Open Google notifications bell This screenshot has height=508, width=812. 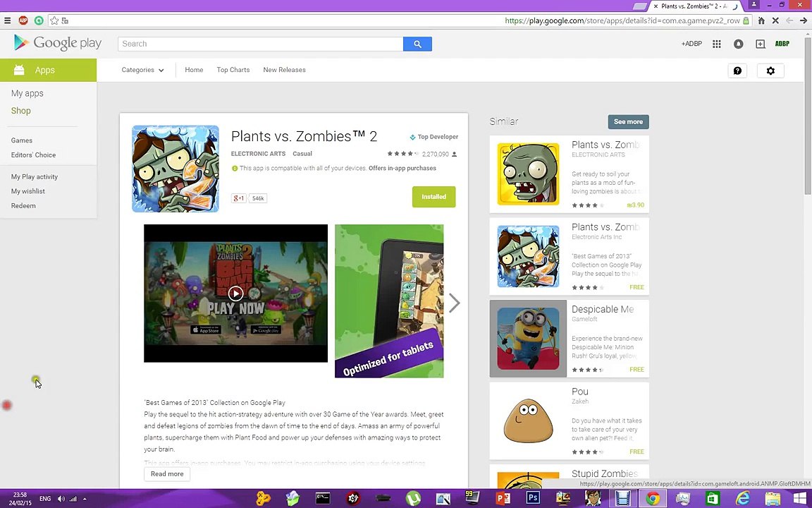click(x=739, y=44)
